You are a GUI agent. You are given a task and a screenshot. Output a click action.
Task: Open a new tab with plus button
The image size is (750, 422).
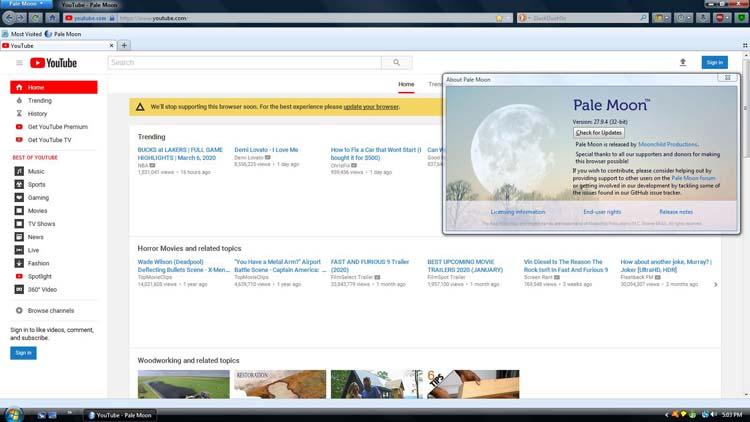pos(124,45)
